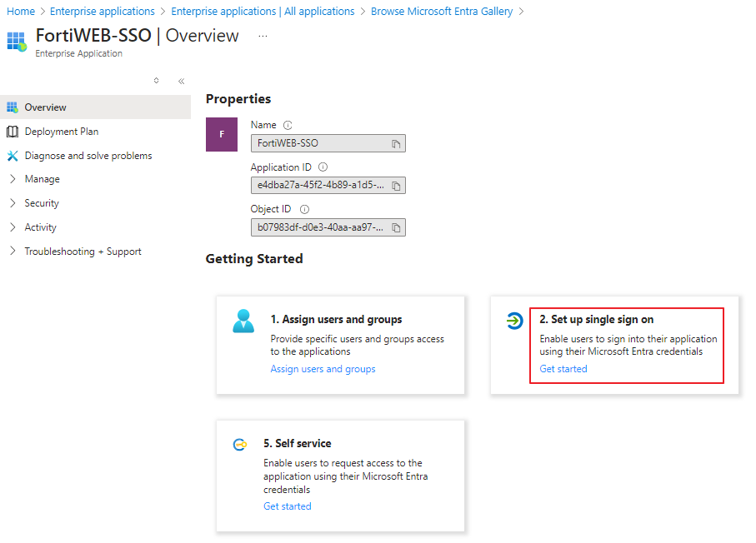Viewport: 756px width, 543px height.
Task: Click the info icon beside Object ID
Action: tap(303, 208)
